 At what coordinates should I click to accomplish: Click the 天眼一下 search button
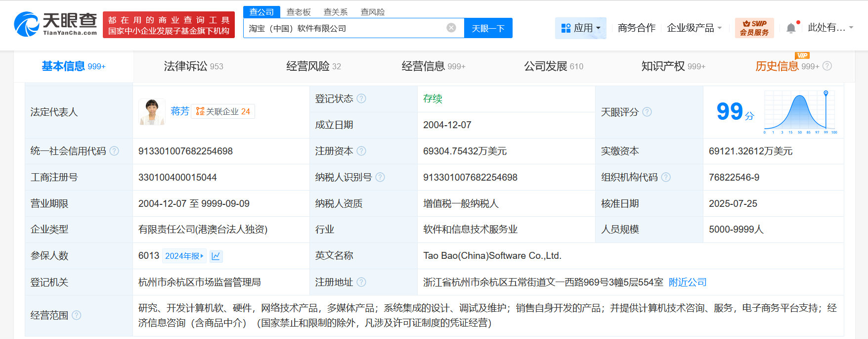tap(488, 28)
